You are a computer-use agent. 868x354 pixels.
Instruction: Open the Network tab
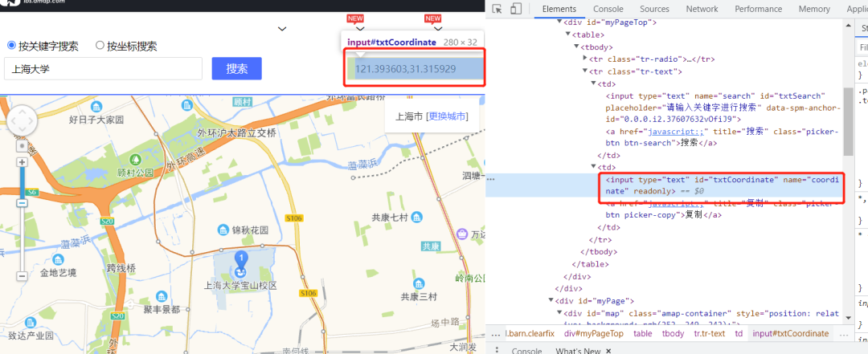(702, 9)
